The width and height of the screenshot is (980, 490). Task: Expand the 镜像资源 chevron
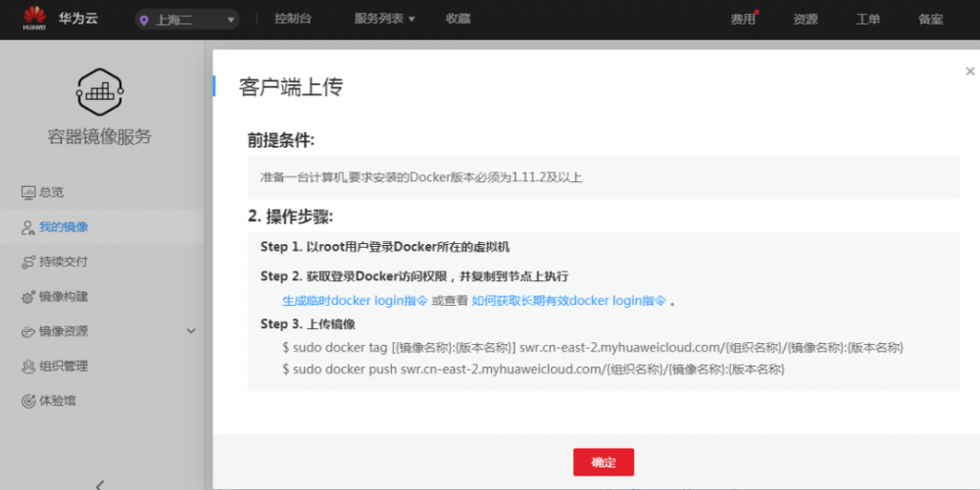click(191, 331)
